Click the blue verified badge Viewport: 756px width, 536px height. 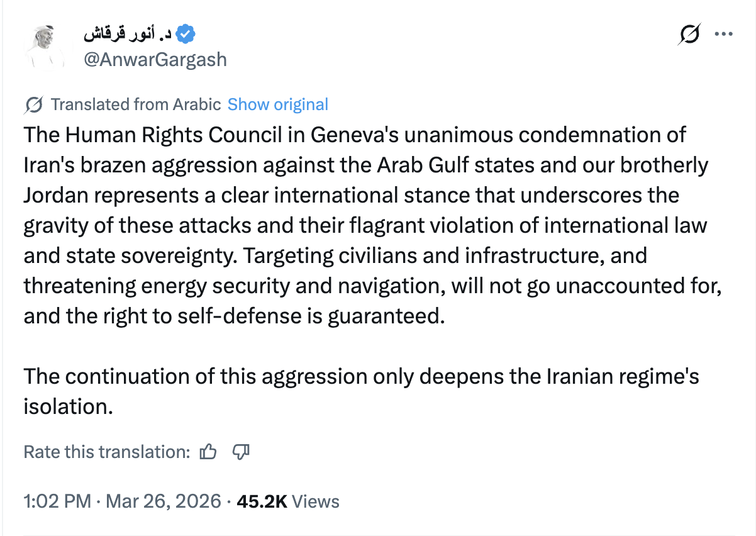(x=185, y=34)
